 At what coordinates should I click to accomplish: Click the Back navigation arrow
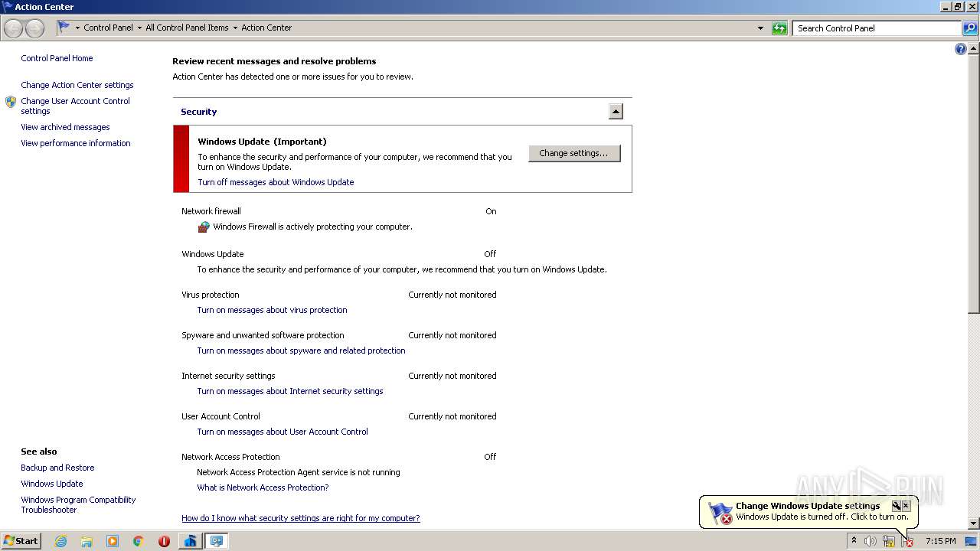14,28
